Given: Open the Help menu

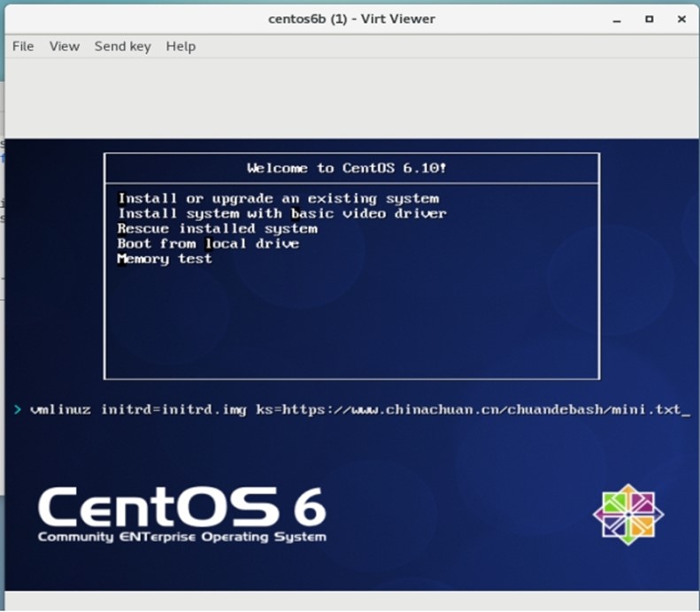Looking at the screenshot, I should [181, 46].
